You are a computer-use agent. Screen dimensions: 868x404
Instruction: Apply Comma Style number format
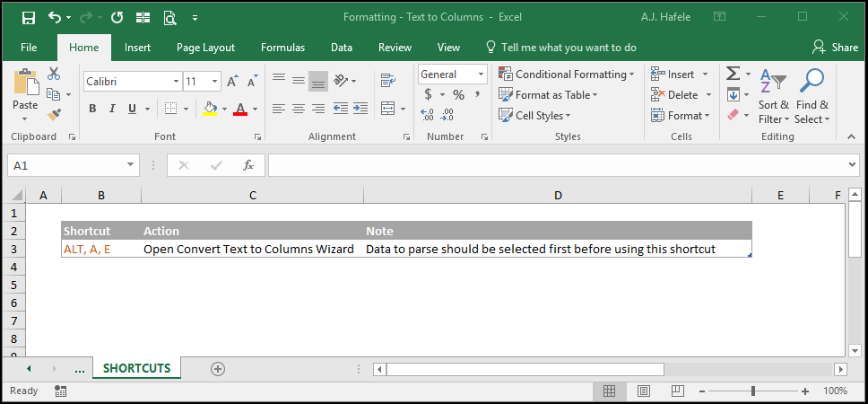(x=478, y=95)
